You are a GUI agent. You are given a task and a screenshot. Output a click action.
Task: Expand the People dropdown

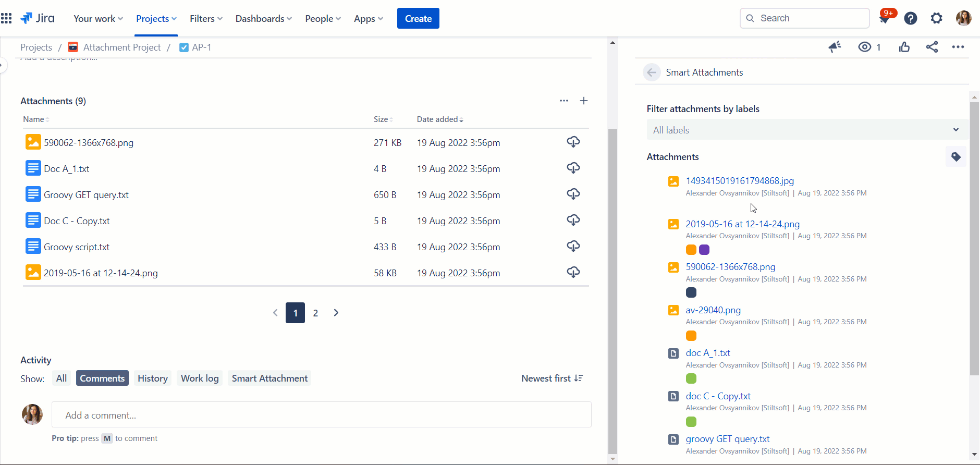[323, 19]
